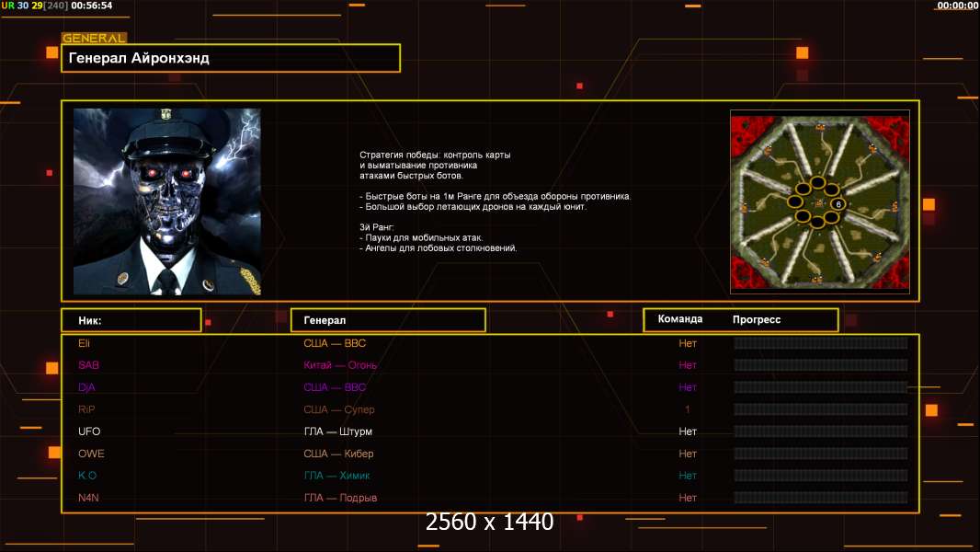Click team value 'Нет' in Eli's row
Screen dimensions: 980x552
[x=688, y=343]
